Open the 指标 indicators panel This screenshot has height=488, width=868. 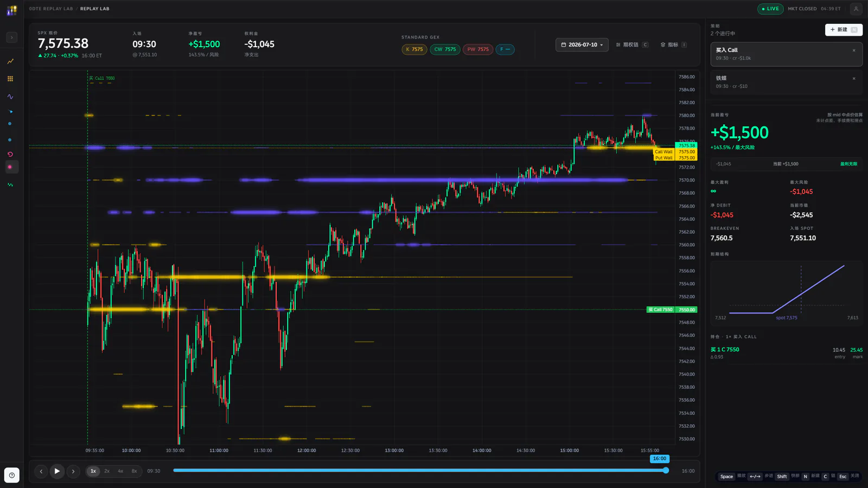674,44
